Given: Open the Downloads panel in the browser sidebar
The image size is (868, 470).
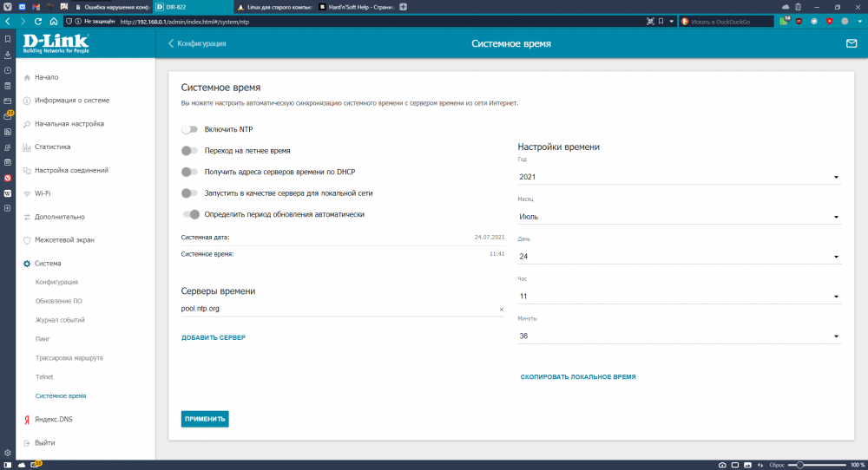Looking at the screenshot, I should (8, 55).
